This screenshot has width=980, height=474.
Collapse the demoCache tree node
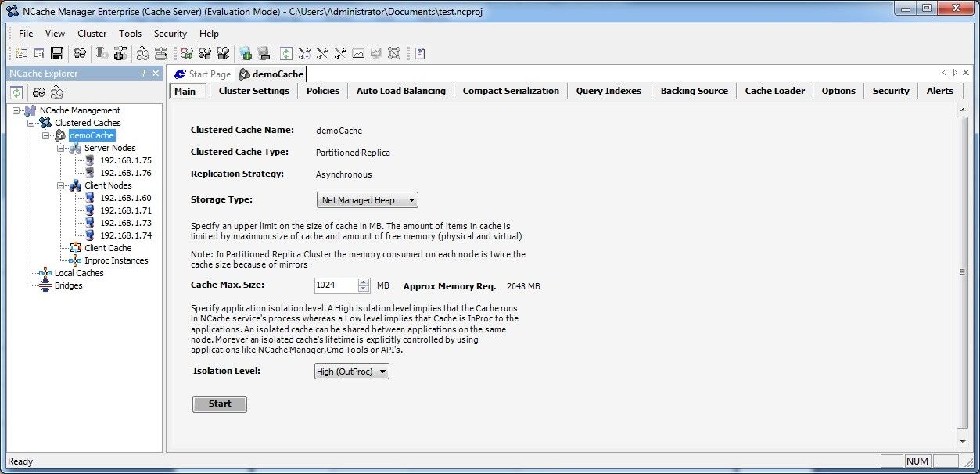pyautogui.click(x=46, y=135)
